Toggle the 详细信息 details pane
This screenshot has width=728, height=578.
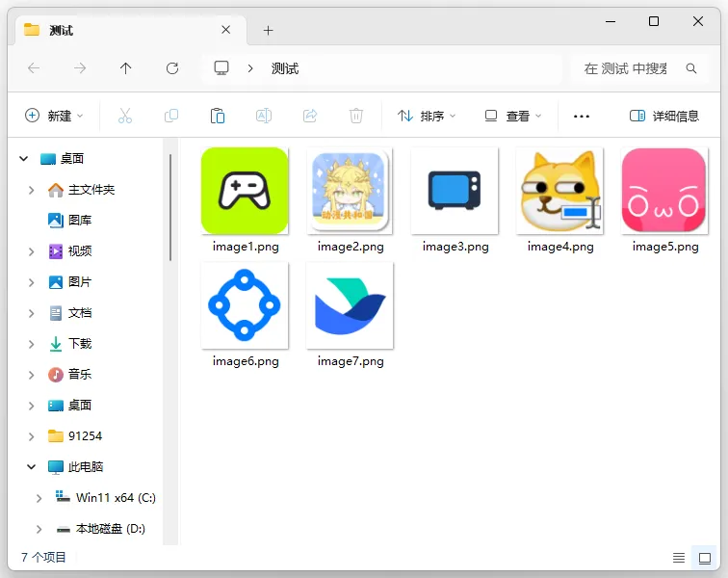click(x=663, y=116)
